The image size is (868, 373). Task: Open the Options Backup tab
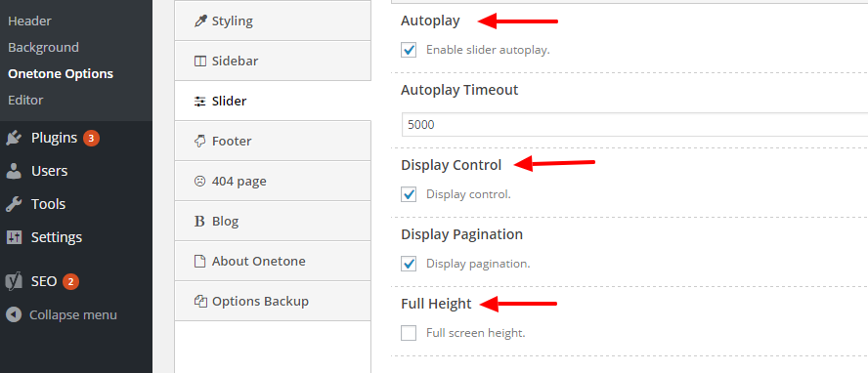click(x=273, y=301)
